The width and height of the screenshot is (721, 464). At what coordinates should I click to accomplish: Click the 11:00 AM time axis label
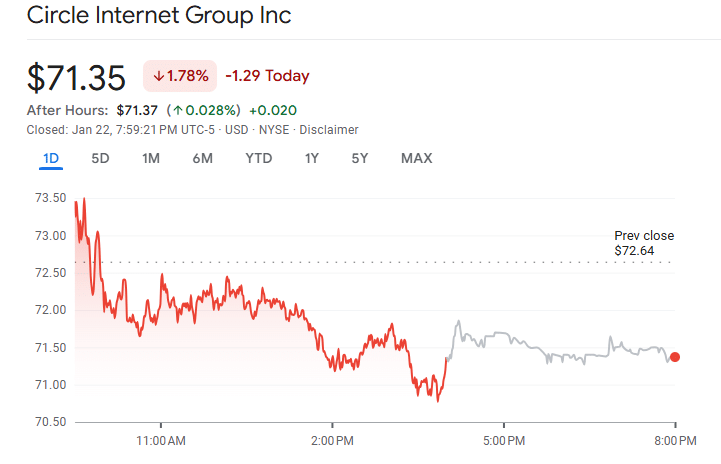coord(161,440)
